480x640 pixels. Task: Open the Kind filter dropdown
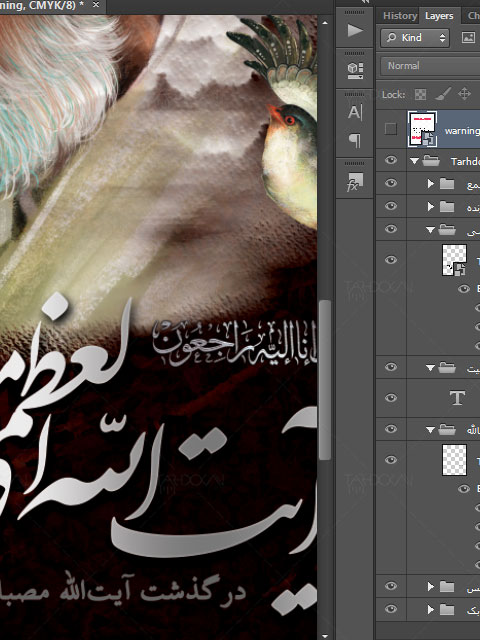point(415,38)
